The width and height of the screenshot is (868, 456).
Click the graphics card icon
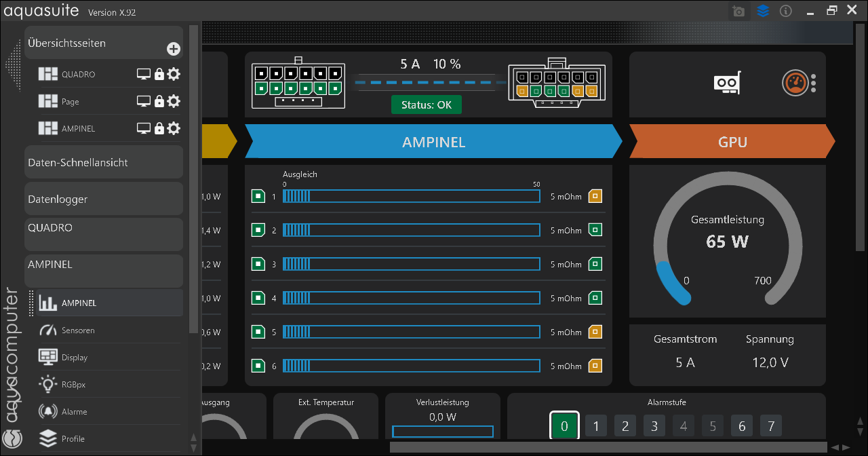click(726, 83)
